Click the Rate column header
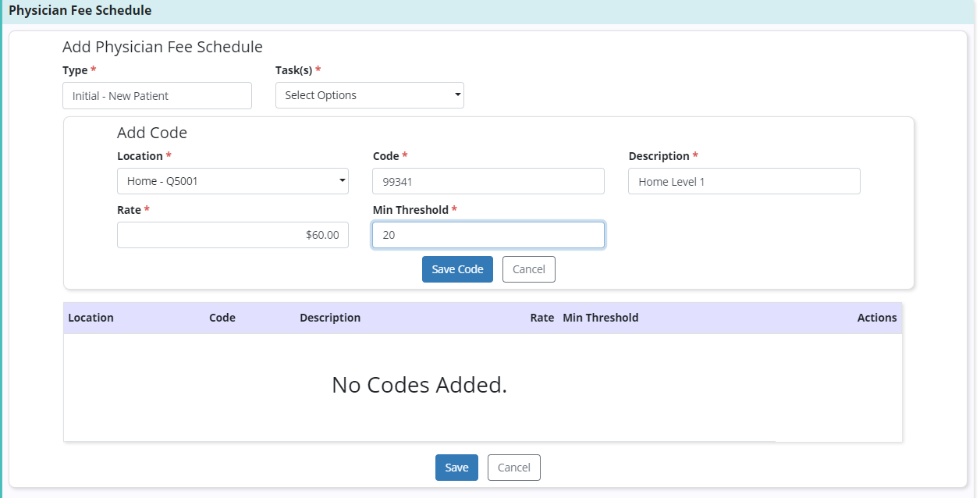 click(541, 318)
